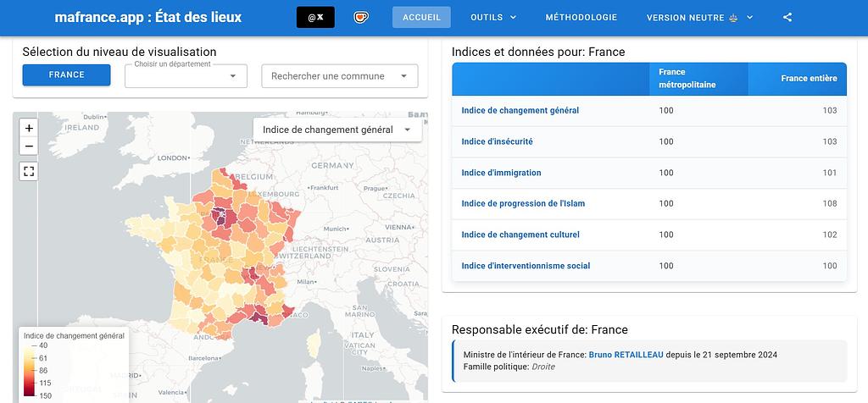The image size is (868, 403).
Task: Open the Version Neutre dropdown
Action: pyautogui.click(x=699, y=18)
